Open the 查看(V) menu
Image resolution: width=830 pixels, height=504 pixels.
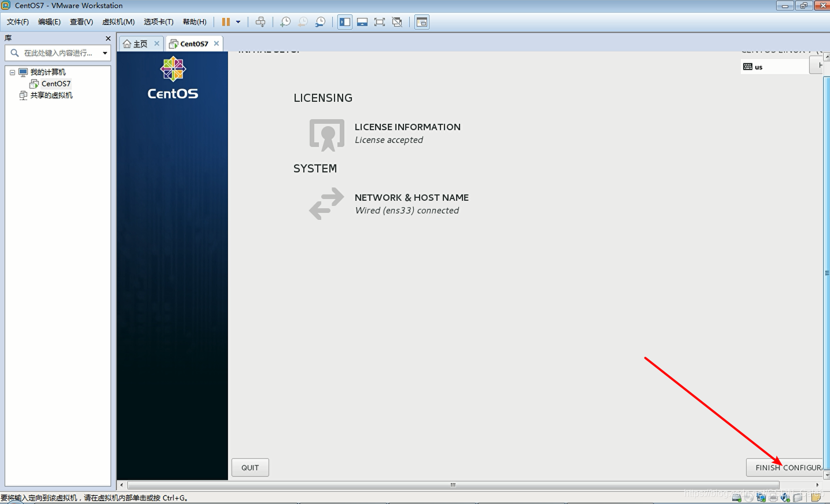(81, 22)
